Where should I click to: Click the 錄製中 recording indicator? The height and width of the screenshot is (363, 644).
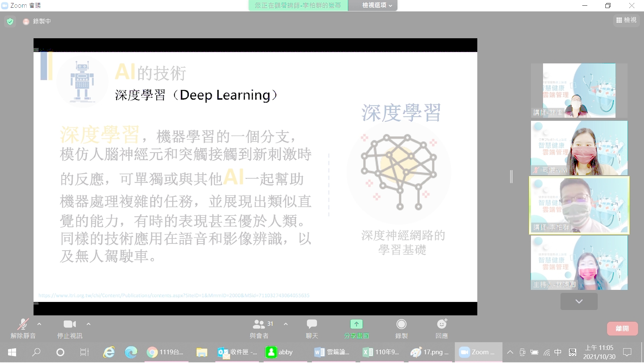(x=37, y=21)
